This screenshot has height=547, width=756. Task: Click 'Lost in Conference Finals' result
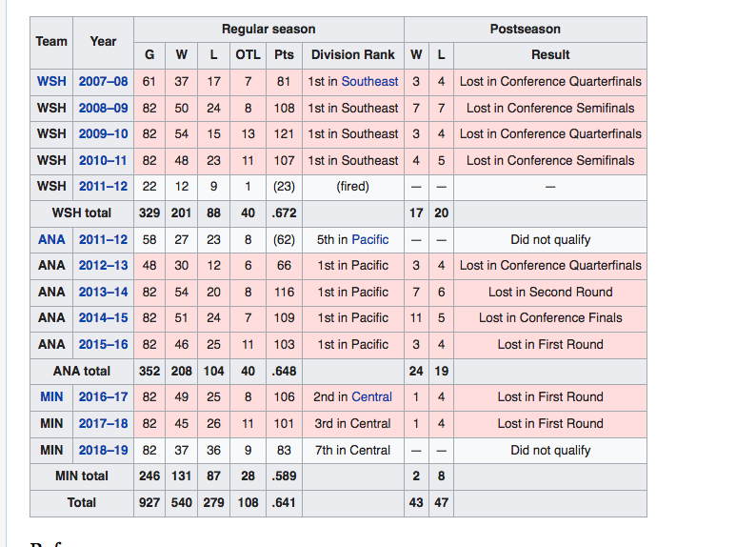[550, 318]
